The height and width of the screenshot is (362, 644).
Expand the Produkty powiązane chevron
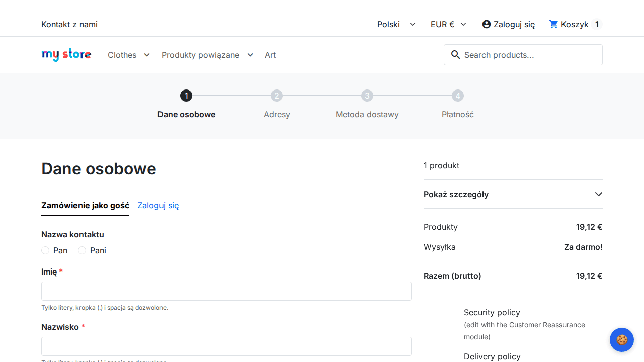(x=250, y=55)
